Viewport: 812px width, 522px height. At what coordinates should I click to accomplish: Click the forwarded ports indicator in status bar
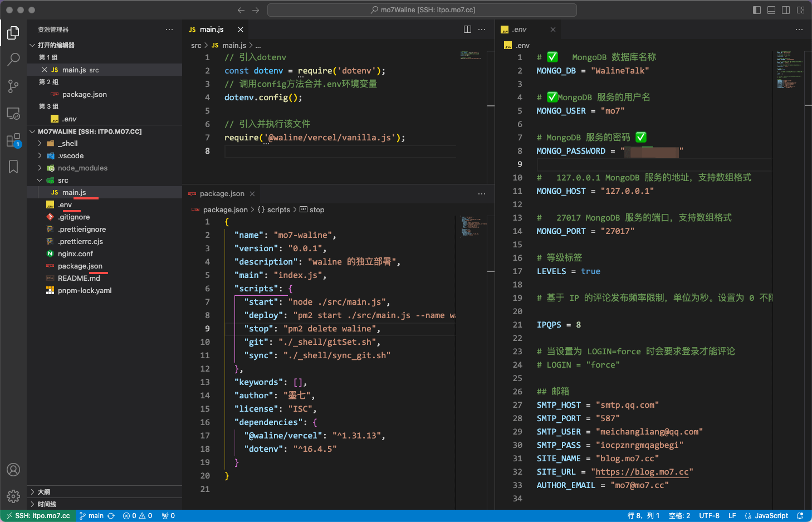tap(168, 516)
